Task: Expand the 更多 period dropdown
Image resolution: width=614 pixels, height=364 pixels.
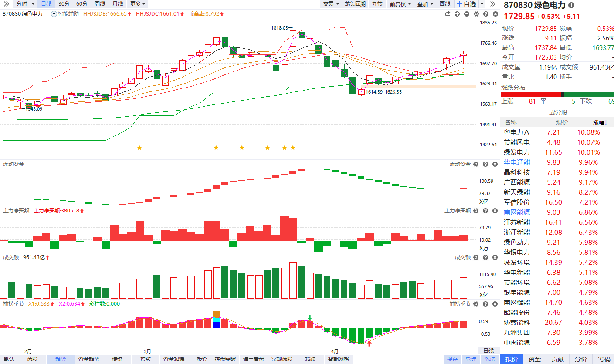Action: pyautogui.click(x=138, y=4)
